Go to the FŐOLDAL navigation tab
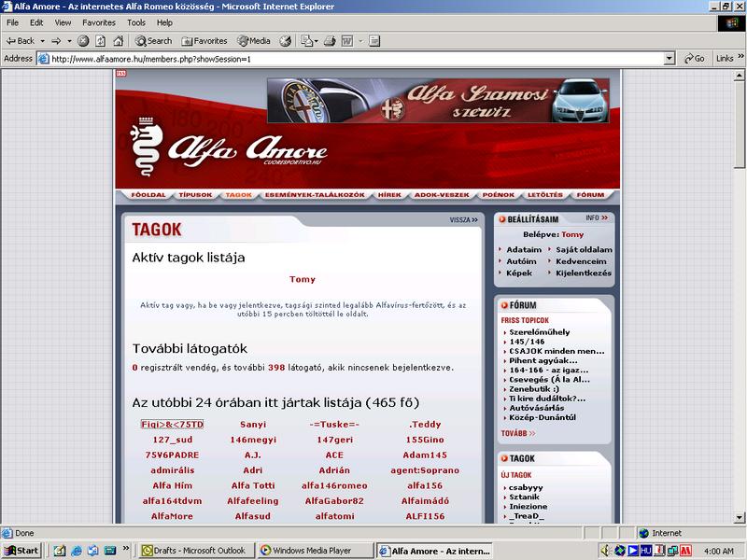 [x=148, y=195]
